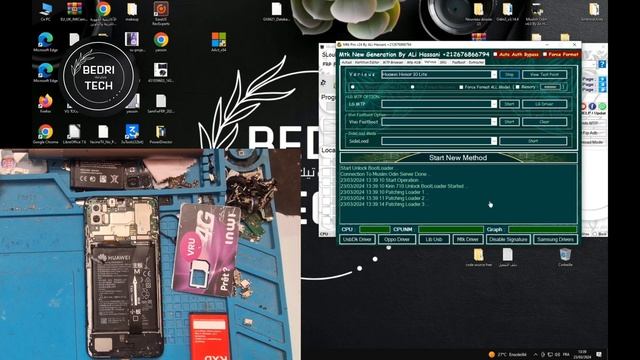Switch to the Various tab
640x360 pixels.
click(430, 62)
